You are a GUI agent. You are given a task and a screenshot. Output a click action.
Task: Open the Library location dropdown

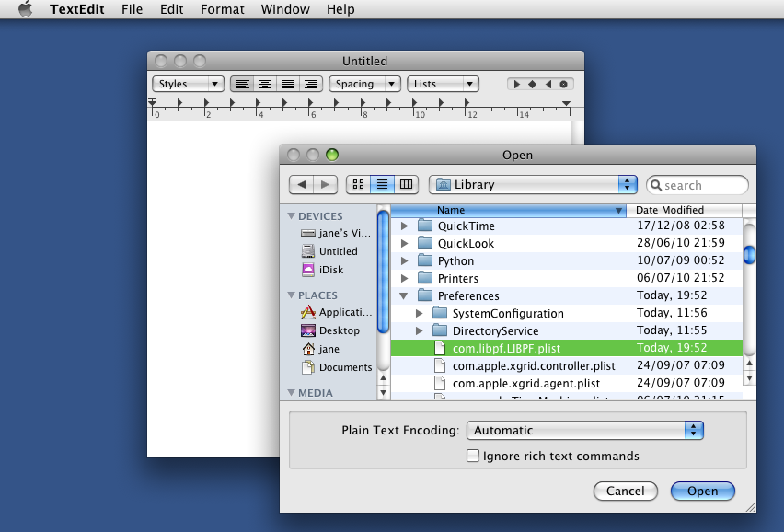click(x=534, y=184)
